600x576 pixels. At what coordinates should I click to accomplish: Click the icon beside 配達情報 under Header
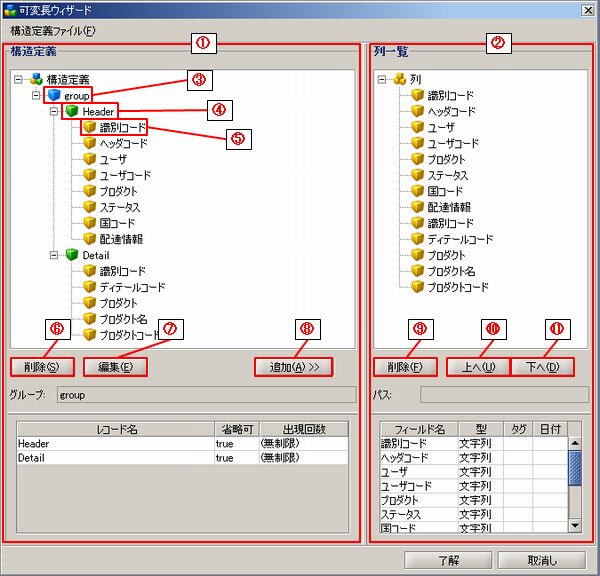[89, 239]
